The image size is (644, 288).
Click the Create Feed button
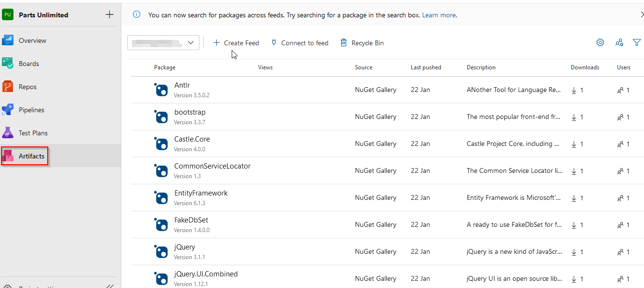[236, 43]
